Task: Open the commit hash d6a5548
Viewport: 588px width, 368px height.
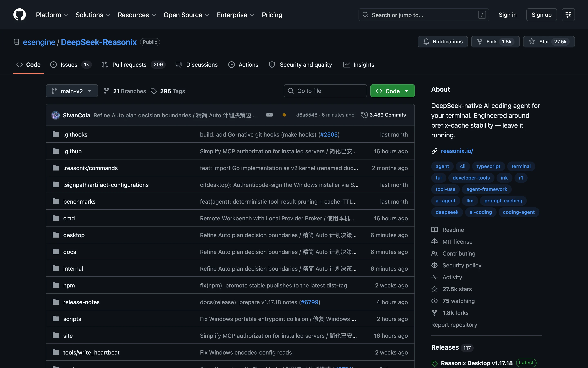Action: pos(307,115)
